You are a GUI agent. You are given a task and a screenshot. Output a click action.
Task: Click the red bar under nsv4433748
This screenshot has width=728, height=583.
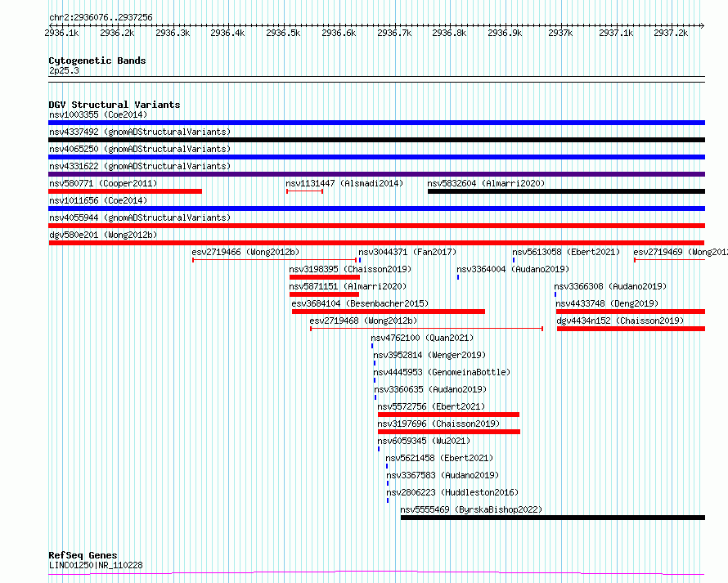[x=631, y=312]
